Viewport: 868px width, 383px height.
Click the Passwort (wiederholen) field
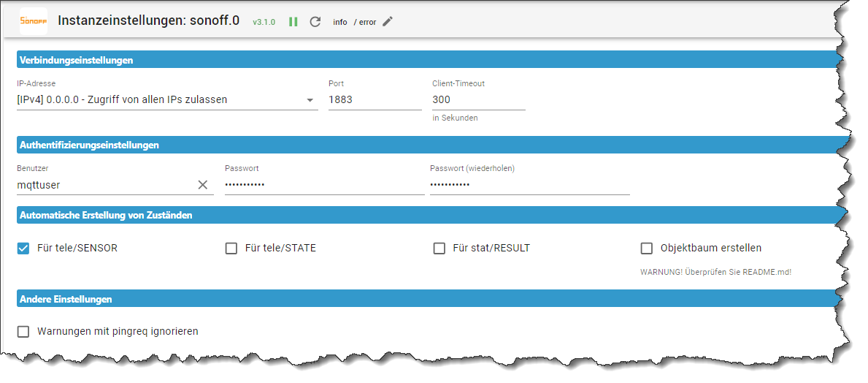coord(530,185)
